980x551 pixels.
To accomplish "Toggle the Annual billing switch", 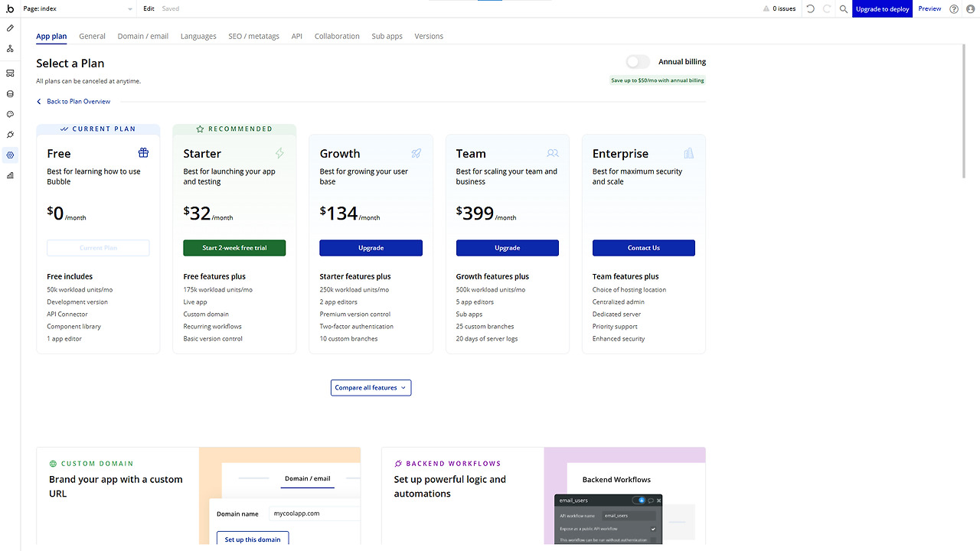I will pos(638,62).
